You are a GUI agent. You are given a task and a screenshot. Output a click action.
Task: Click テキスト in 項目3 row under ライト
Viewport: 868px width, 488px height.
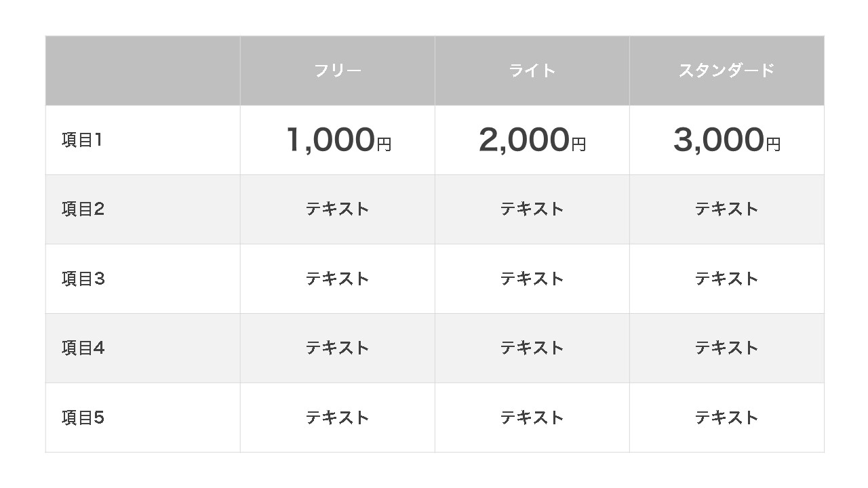point(532,279)
